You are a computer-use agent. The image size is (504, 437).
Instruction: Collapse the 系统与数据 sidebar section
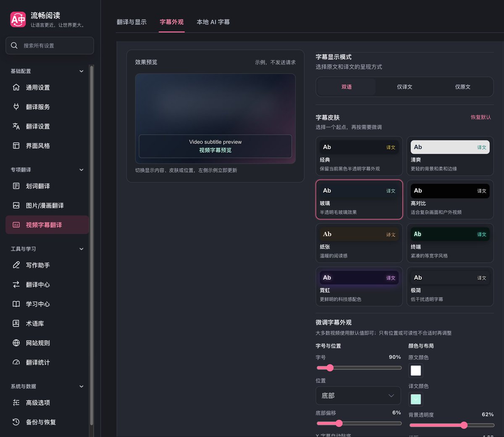tap(81, 386)
